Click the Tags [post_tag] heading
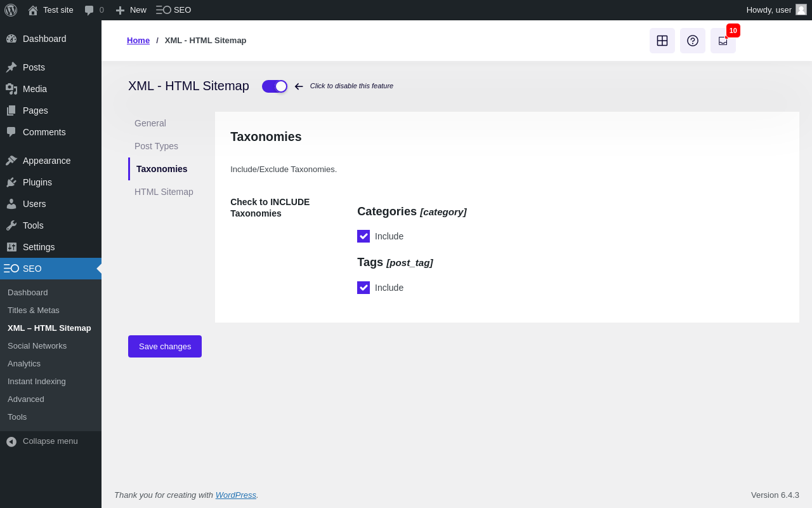The image size is (812, 508). click(x=395, y=262)
